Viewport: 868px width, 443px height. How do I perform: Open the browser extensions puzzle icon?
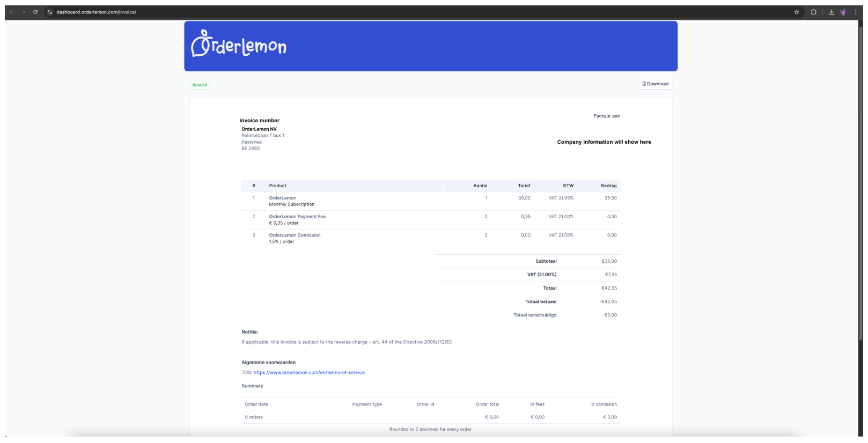click(x=814, y=12)
